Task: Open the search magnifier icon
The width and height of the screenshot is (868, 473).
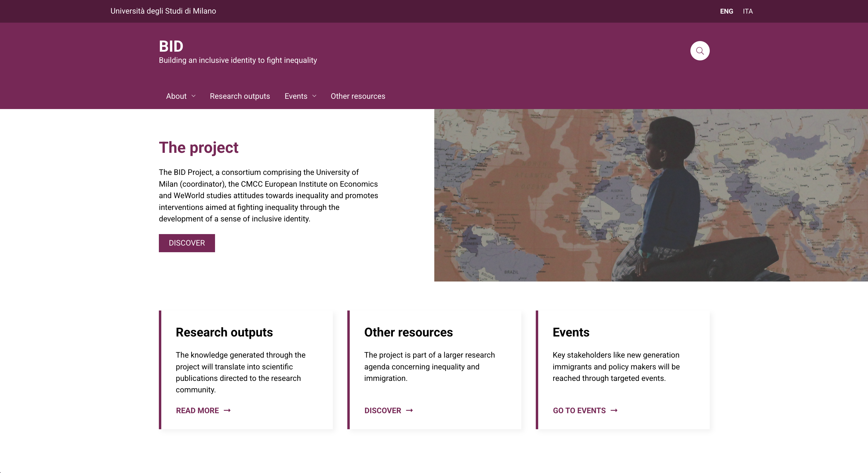Action: (x=699, y=51)
